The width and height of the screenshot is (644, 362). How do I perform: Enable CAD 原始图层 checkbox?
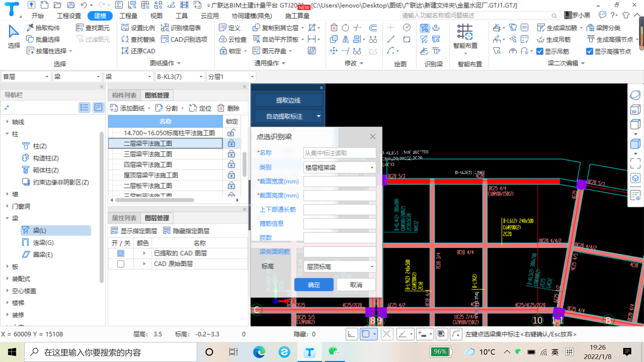point(121,264)
